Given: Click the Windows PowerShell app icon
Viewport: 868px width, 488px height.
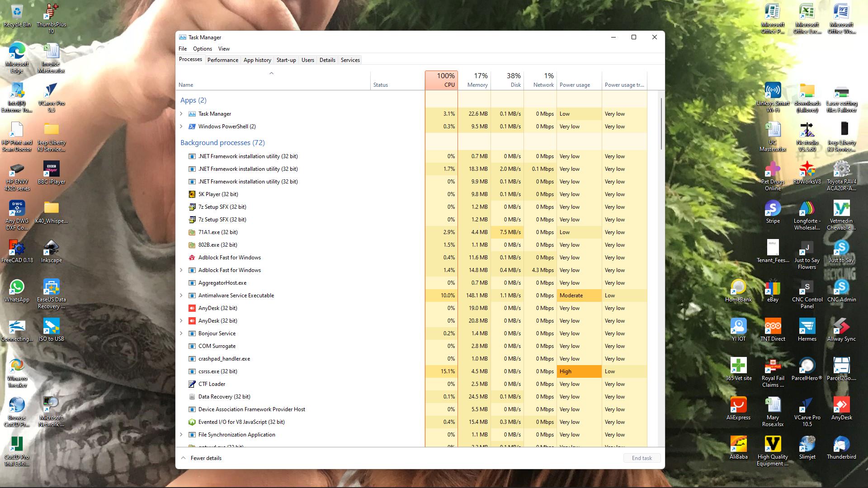Looking at the screenshot, I should (x=192, y=127).
